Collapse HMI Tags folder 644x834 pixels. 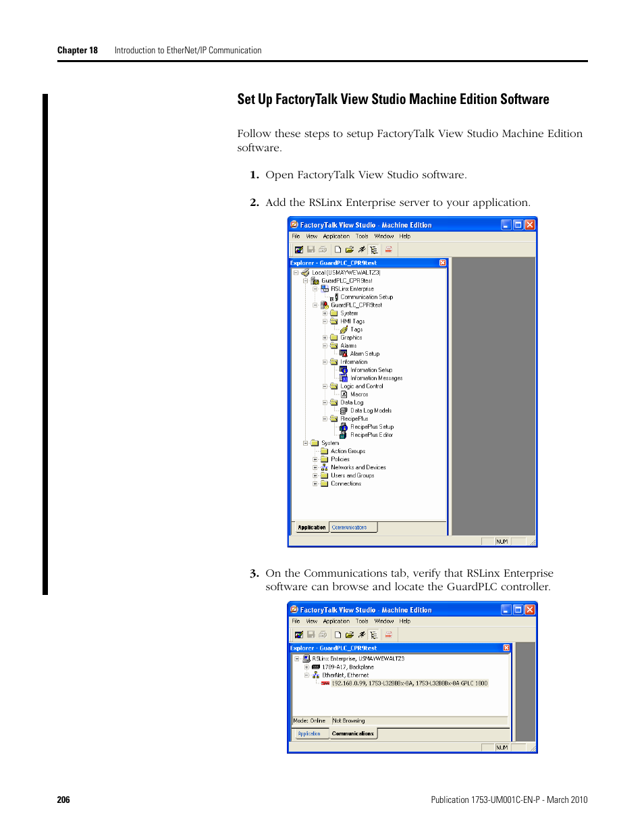point(325,321)
